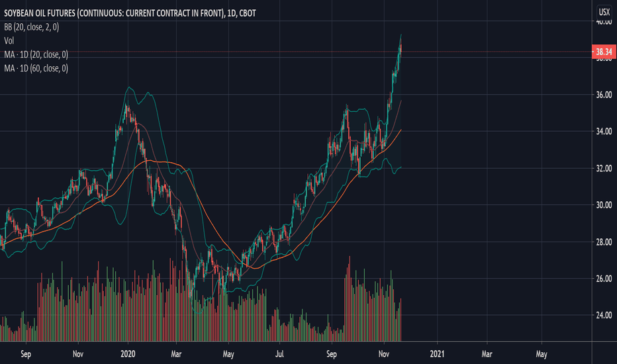The image size is (617, 364).
Task: Click the red 38.34 current price label
Action: click(x=604, y=52)
